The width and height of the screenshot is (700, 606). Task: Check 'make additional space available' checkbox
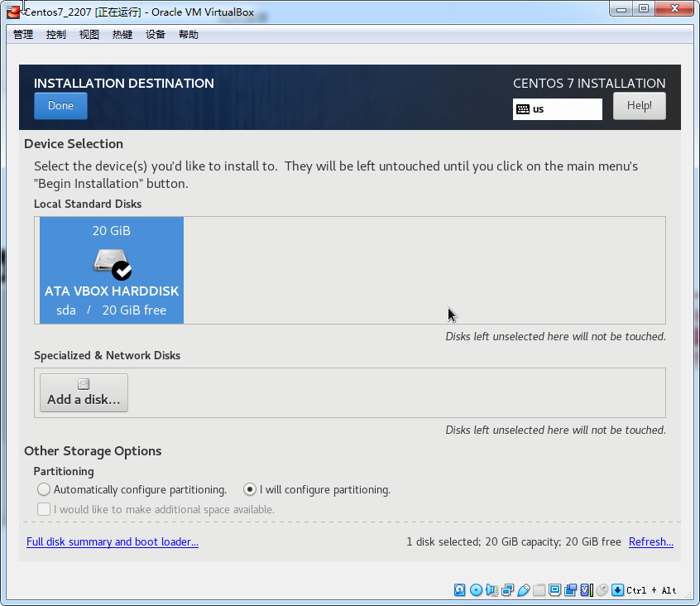44,509
